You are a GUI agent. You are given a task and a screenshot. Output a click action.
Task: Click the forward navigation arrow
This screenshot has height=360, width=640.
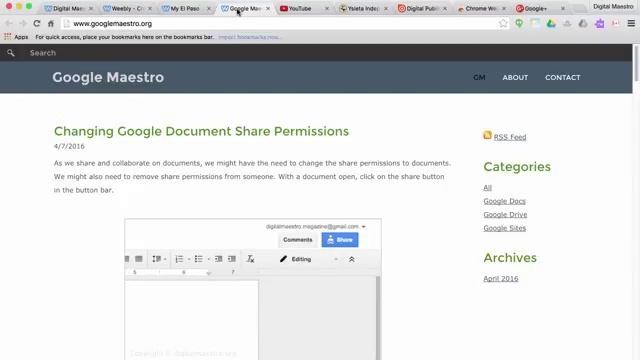click(22, 23)
